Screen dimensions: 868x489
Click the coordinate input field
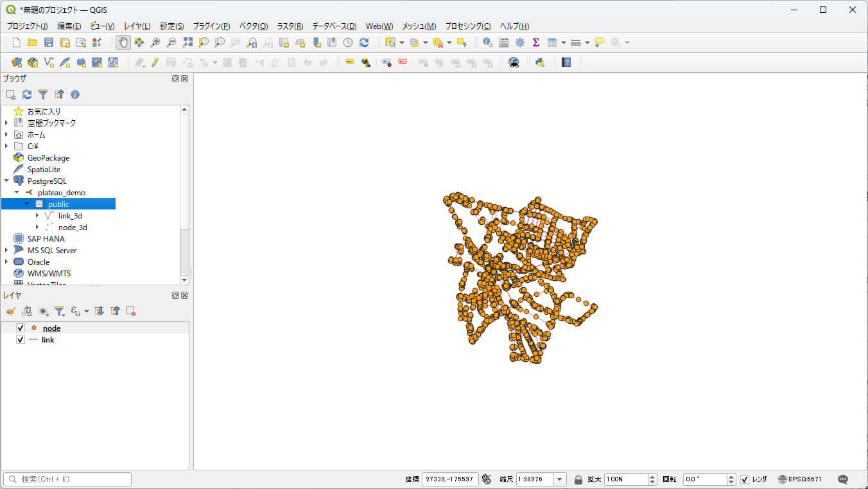pos(450,479)
